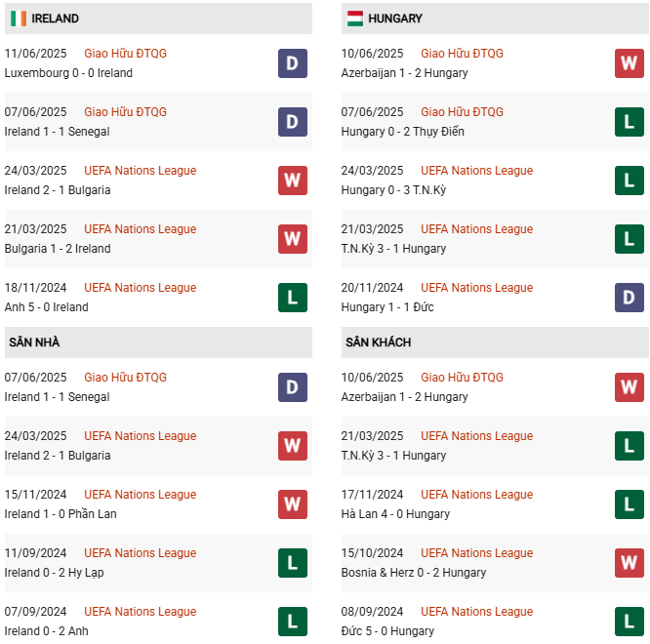Click the L badge for Đức 5 - 0 Hungary
The height and width of the screenshot is (644, 650).
click(629, 622)
